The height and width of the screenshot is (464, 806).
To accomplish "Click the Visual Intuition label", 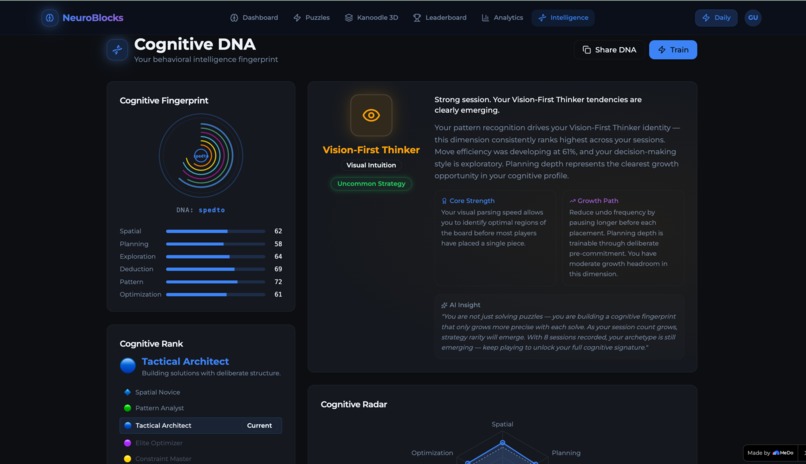I will pyautogui.click(x=371, y=165).
